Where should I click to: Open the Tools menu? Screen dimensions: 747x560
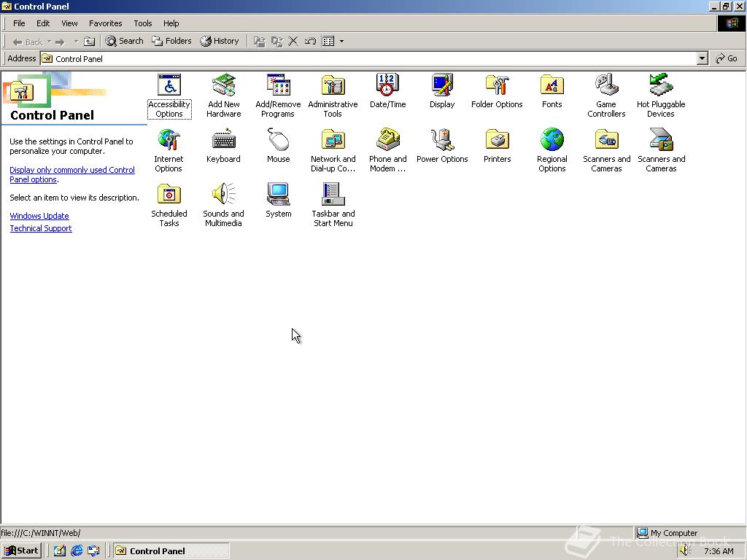(x=142, y=23)
